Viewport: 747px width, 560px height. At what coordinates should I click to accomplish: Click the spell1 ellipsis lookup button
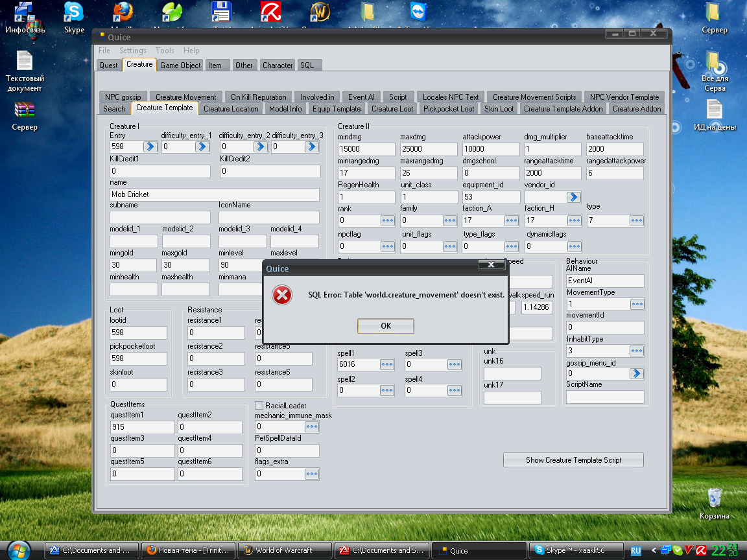pos(387,364)
